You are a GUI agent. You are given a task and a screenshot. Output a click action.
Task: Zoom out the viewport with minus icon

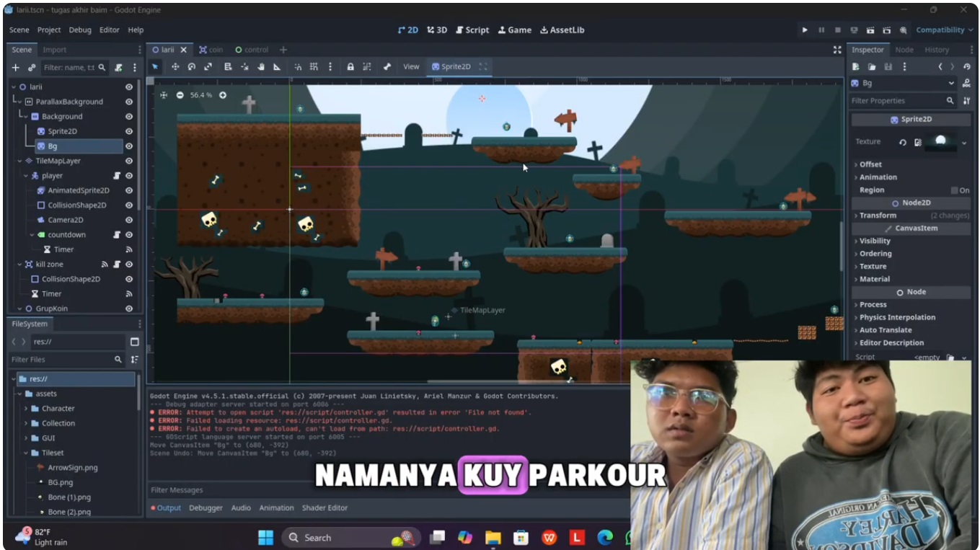pos(180,95)
